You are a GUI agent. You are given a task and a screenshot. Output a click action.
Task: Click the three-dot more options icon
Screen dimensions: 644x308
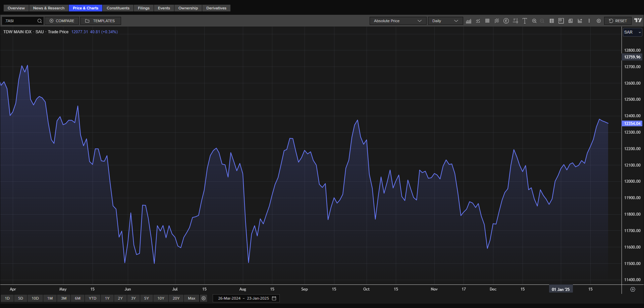[589, 21]
